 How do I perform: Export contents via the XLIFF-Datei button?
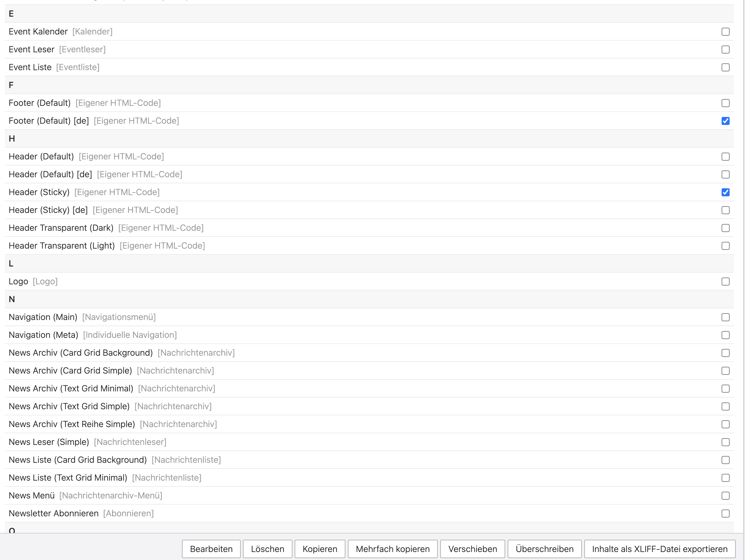coord(659,549)
